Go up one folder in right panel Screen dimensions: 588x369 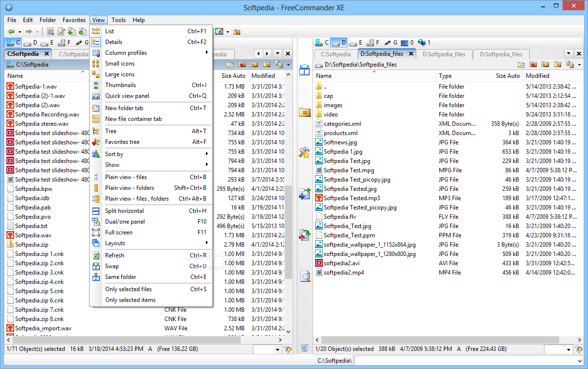pyautogui.click(x=545, y=65)
